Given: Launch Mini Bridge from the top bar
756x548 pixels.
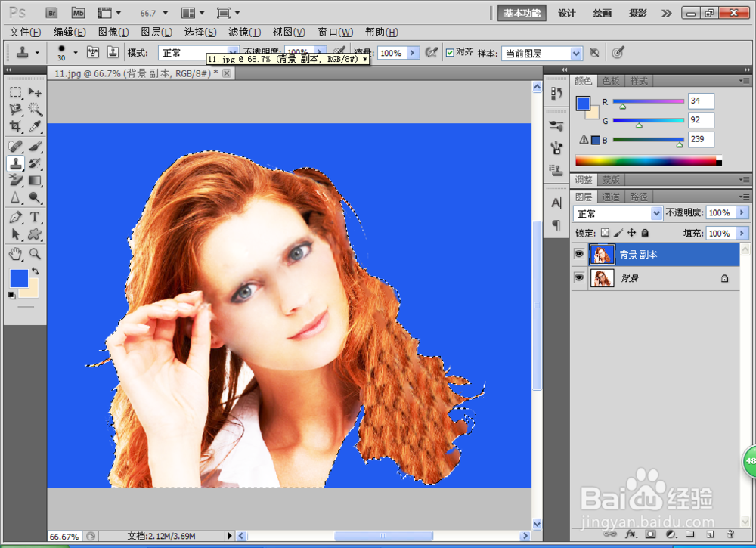Looking at the screenshot, I should tap(78, 13).
